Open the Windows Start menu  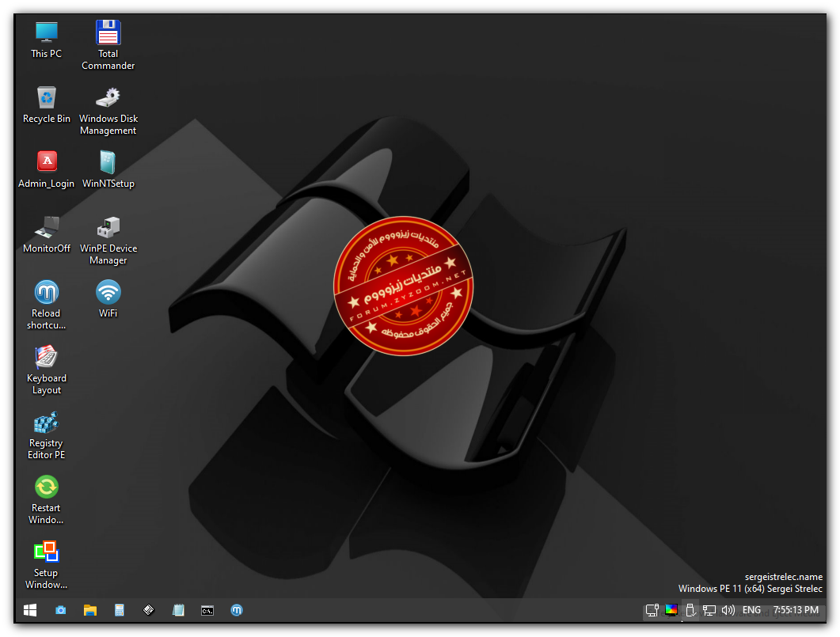pos(30,610)
